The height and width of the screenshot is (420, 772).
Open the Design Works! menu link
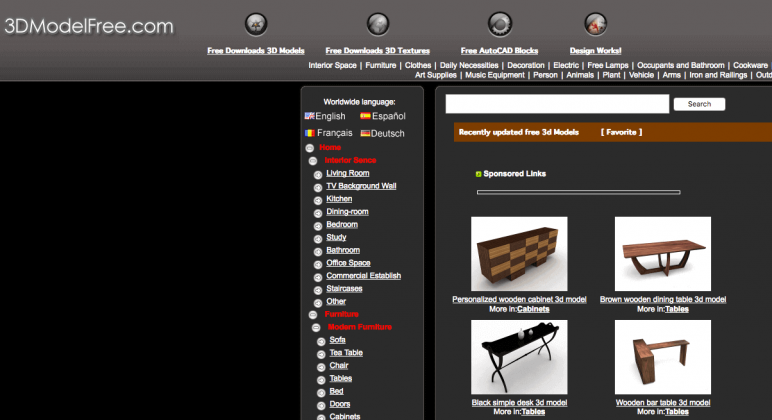pos(595,51)
